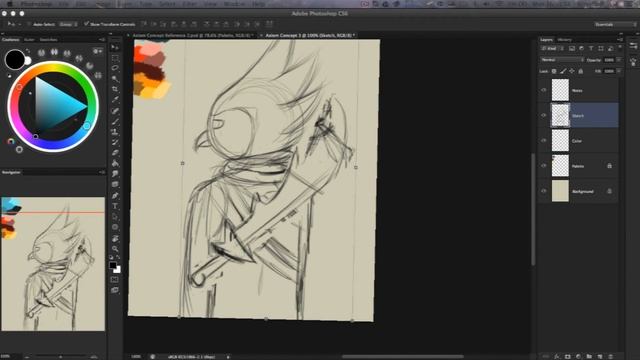The image size is (640, 360).
Task: Select the Eraser tool
Action: tap(115, 153)
